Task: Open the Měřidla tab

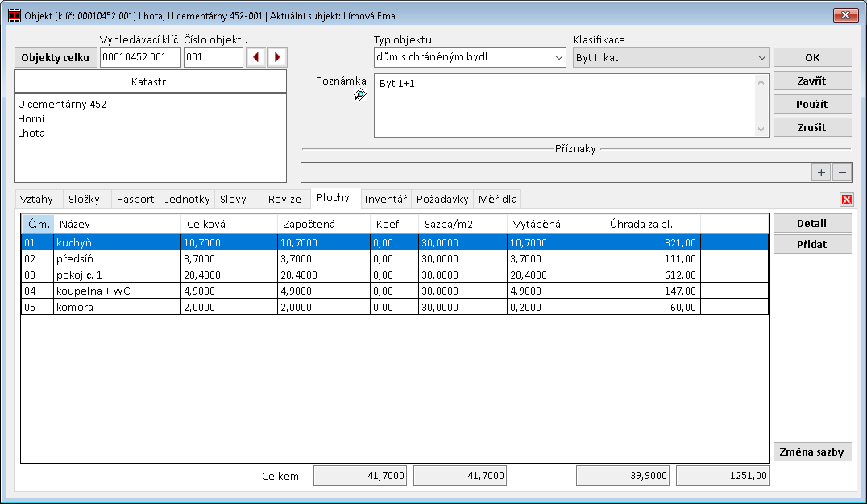Action: tap(497, 199)
